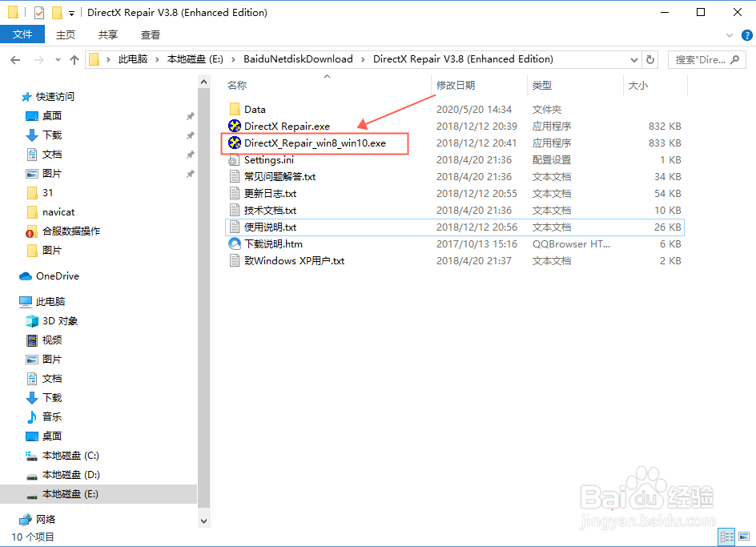Select the file 致Windows XP用户.txt

tap(294, 261)
